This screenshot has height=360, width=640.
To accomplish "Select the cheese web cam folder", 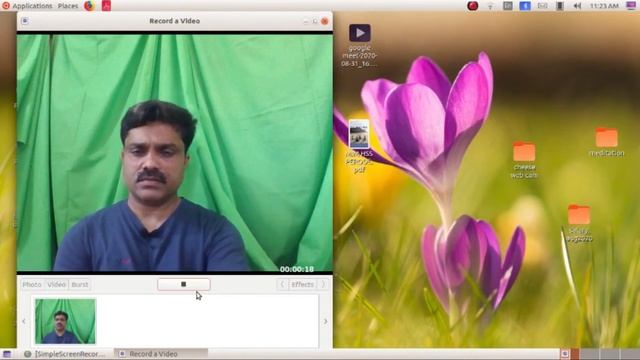I will tap(524, 151).
